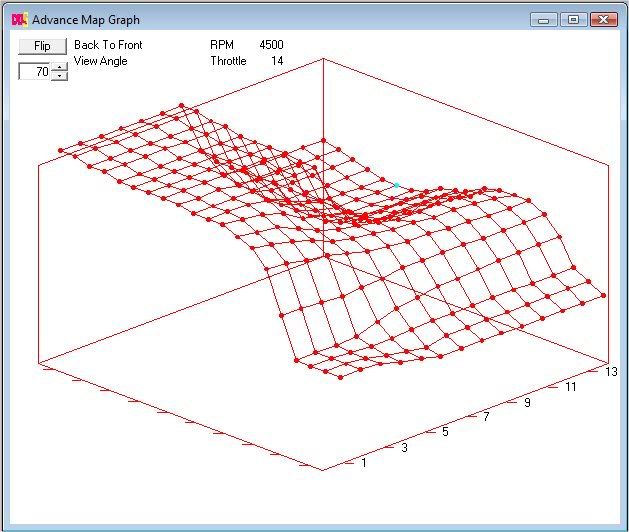This screenshot has height=532, width=629.
Task: Click the view angle field showing 70
Action: click(x=36, y=72)
